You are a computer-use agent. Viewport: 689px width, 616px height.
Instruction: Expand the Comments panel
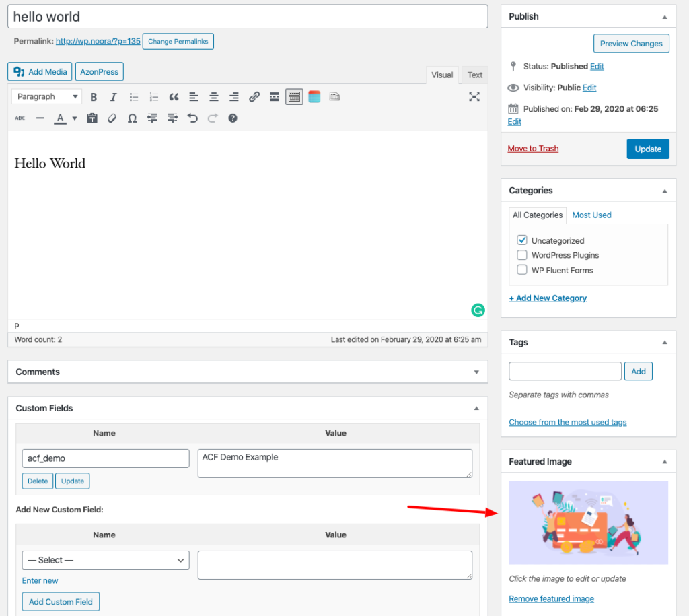(x=476, y=372)
